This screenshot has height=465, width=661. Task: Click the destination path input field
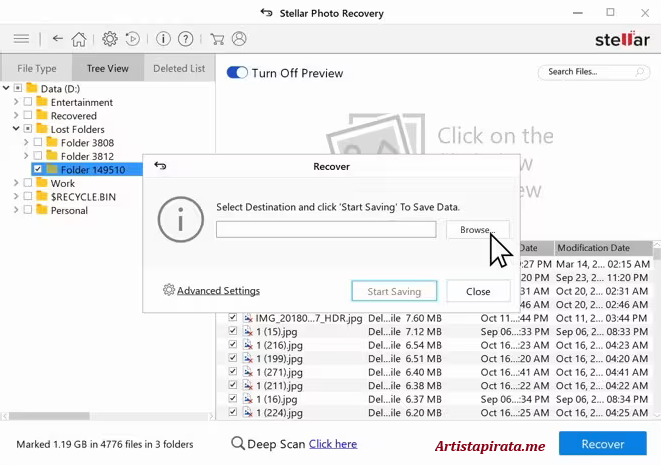(x=326, y=230)
